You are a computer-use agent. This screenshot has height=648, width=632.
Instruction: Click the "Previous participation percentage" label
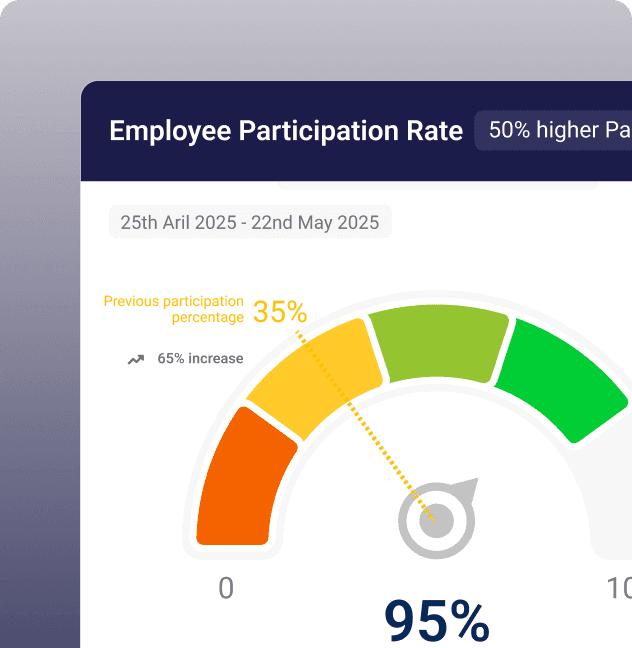(174, 309)
